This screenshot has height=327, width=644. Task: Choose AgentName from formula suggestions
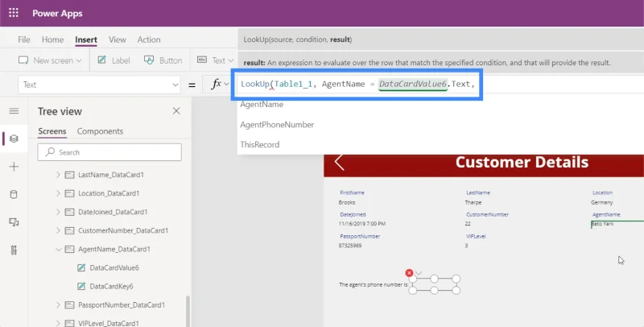click(x=262, y=105)
